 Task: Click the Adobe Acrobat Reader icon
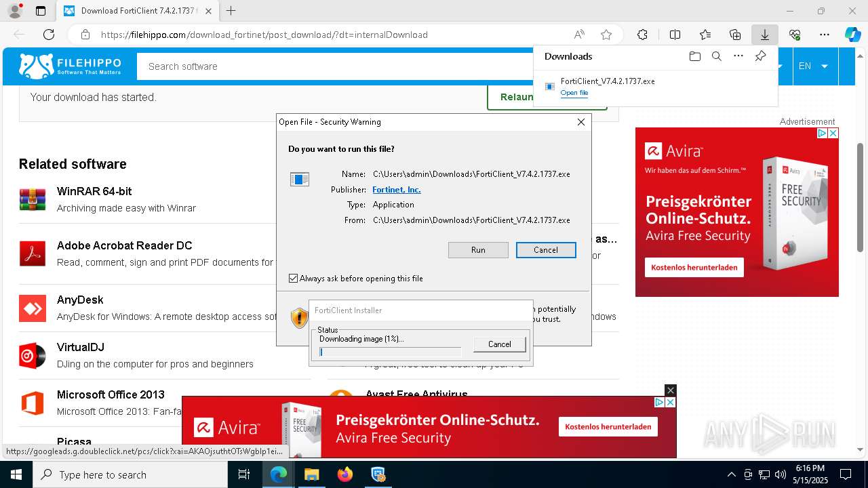click(x=33, y=253)
